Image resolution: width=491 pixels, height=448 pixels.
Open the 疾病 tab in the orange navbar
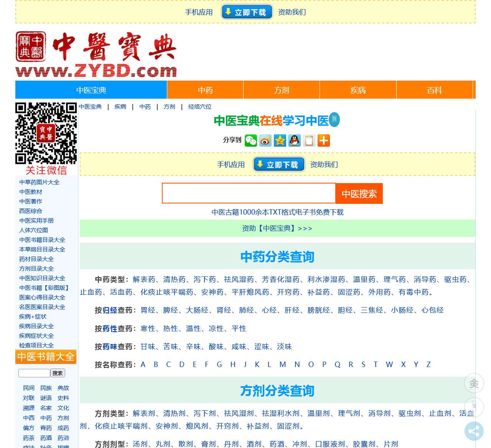[x=358, y=90]
